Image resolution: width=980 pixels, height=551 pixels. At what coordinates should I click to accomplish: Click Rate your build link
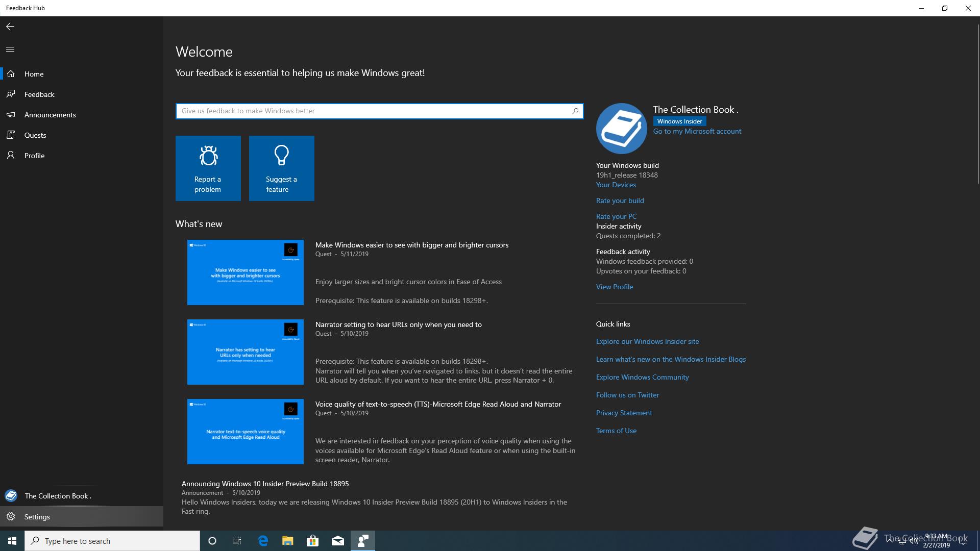click(x=620, y=201)
